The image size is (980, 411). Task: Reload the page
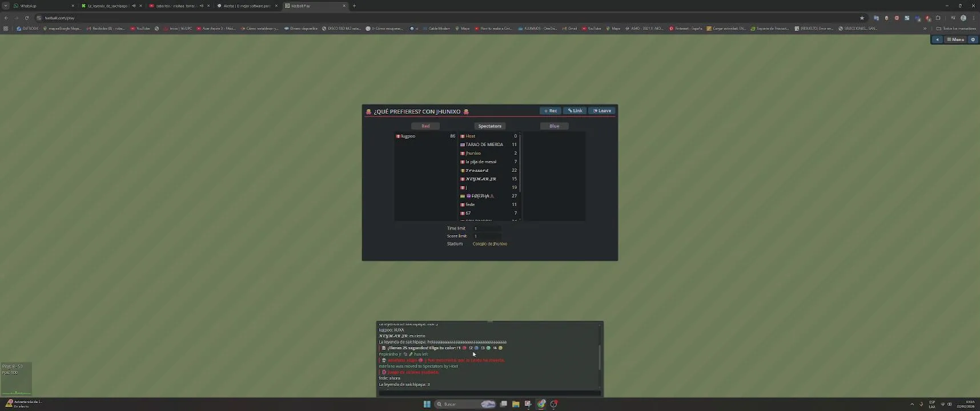pos(27,18)
